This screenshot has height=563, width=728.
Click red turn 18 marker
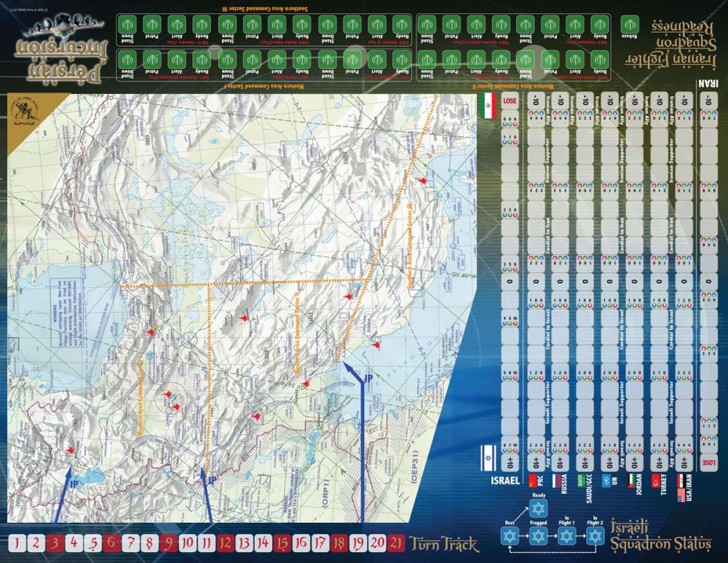(x=339, y=543)
